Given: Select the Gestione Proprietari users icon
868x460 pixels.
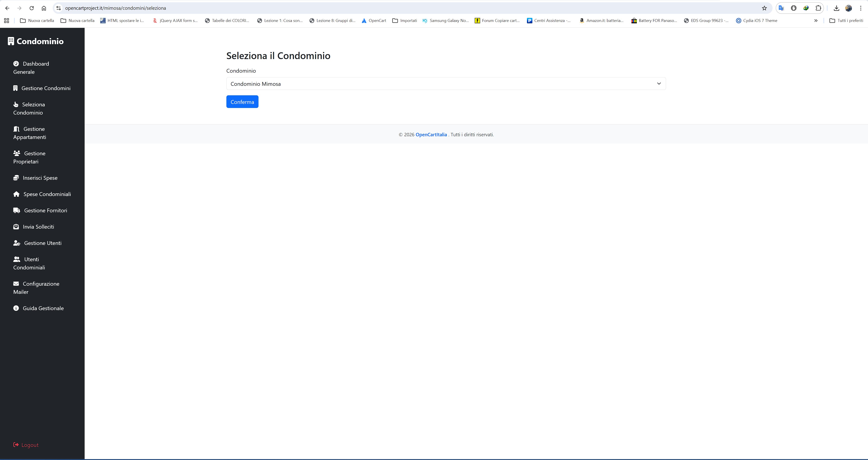Looking at the screenshot, I should tap(17, 153).
